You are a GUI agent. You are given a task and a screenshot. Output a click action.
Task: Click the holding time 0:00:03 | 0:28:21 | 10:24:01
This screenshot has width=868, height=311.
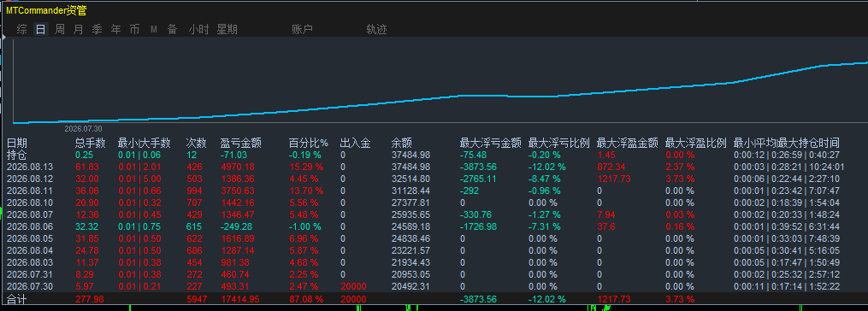click(x=788, y=167)
